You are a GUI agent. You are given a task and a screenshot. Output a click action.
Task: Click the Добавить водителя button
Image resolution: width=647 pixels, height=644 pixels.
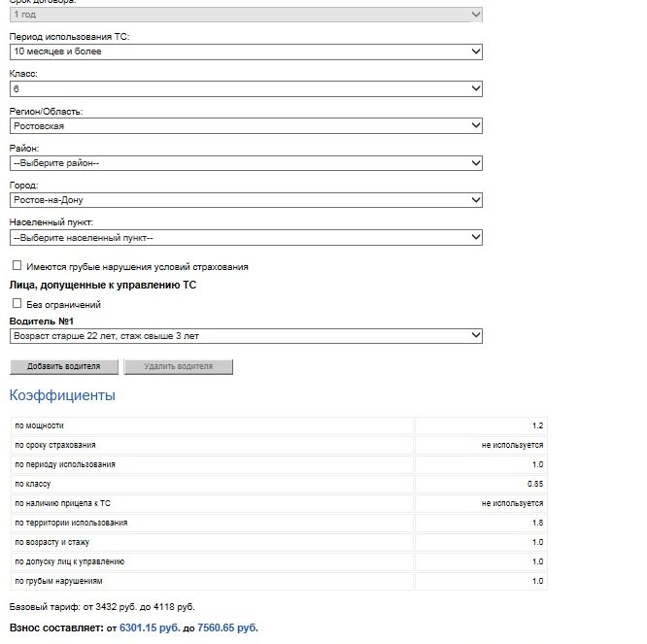pyautogui.click(x=64, y=366)
